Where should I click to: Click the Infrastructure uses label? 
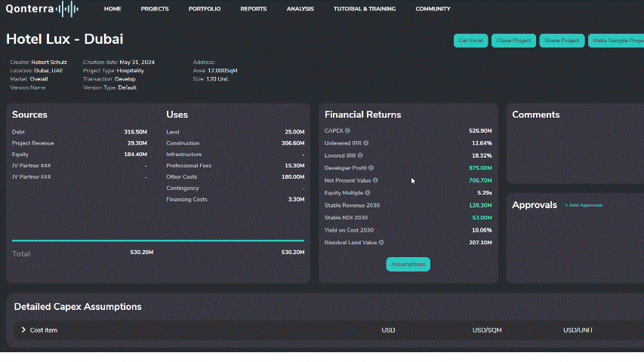184,155
